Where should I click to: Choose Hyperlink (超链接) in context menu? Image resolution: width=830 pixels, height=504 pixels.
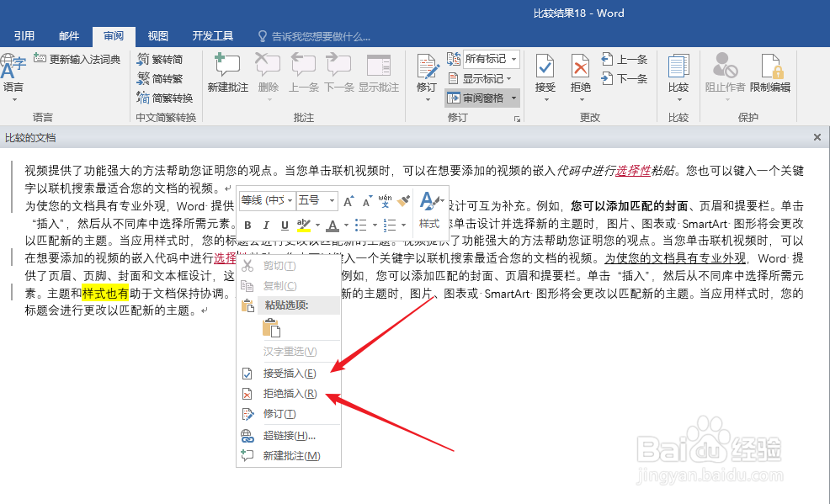[x=289, y=436]
